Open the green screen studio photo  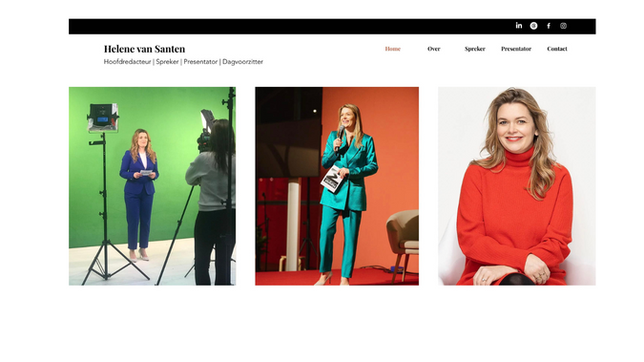[152, 186]
